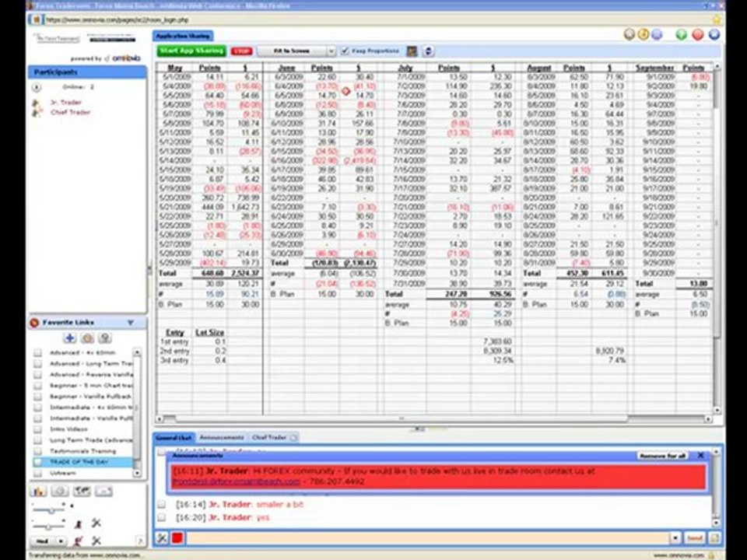Click the bar chart icon in lower left panel
The height and width of the screenshot is (560, 747).
[x=38, y=491]
